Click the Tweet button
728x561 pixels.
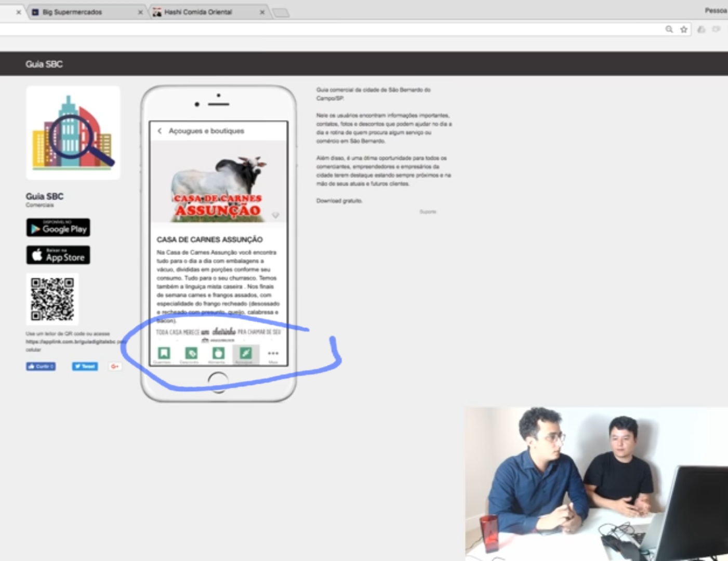[x=85, y=366]
